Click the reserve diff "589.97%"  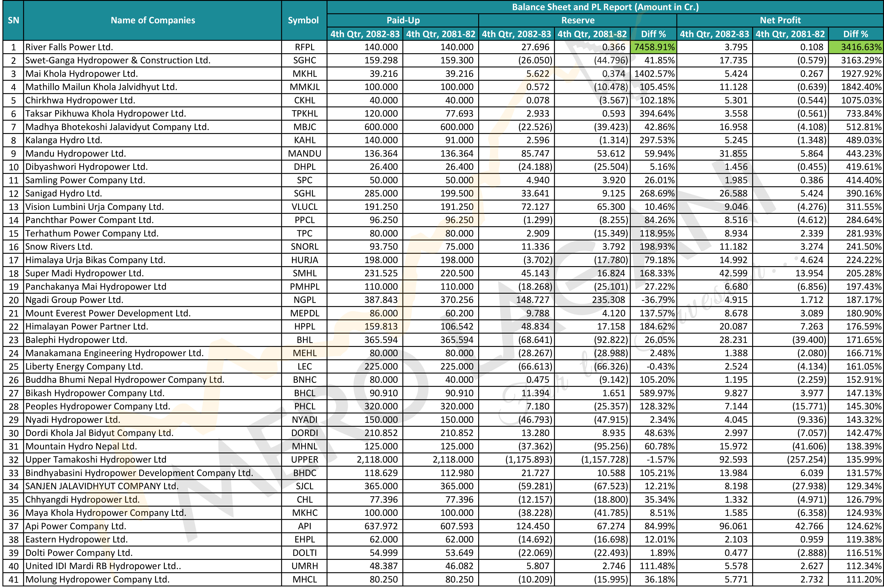pos(657,393)
